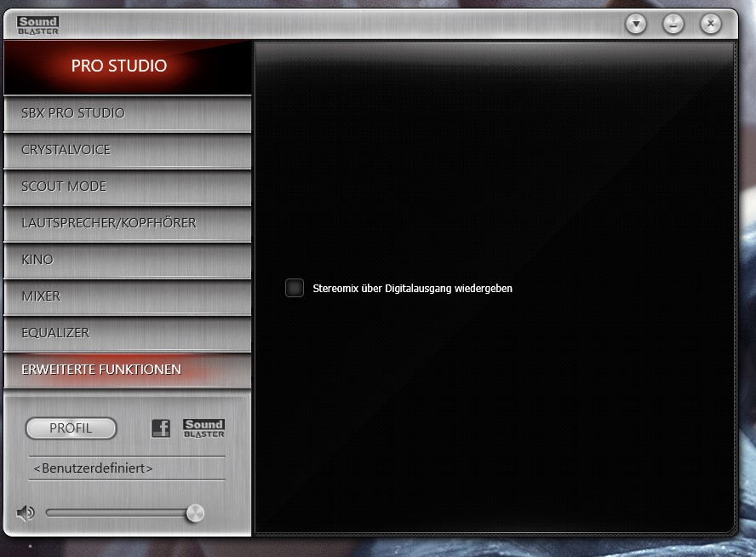The image size is (756, 557).
Task: Select ERWEITERTE FUNKTIONEN in sidebar
Action: 128,370
